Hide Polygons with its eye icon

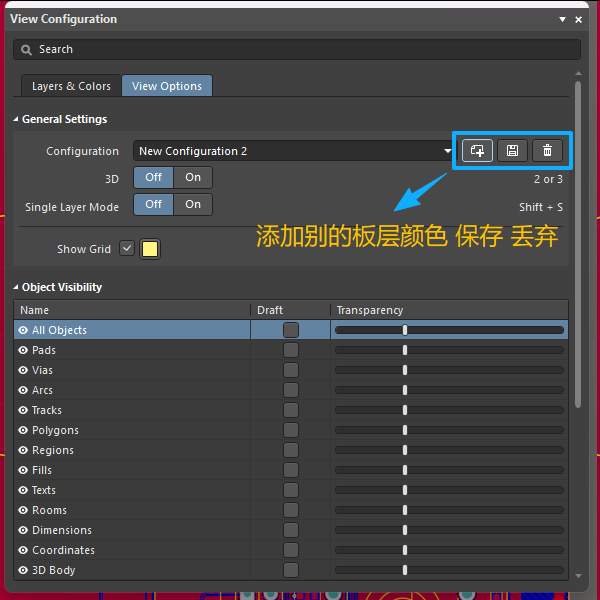point(23,430)
